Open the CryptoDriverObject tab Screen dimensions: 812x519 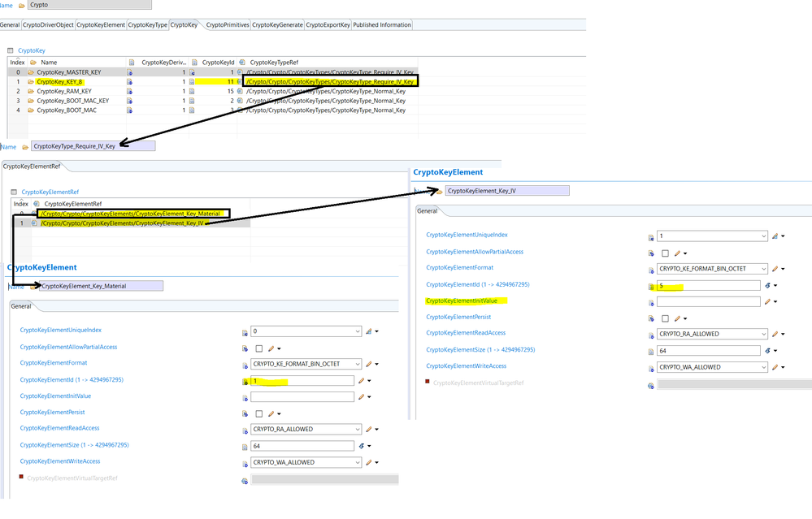(x=48, y=25)
